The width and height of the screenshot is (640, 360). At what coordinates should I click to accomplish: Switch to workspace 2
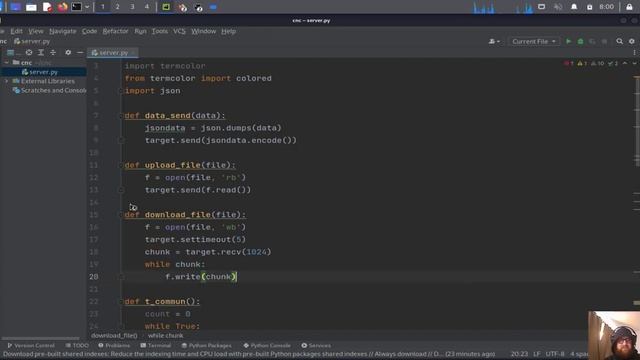(x=118, y=7)
